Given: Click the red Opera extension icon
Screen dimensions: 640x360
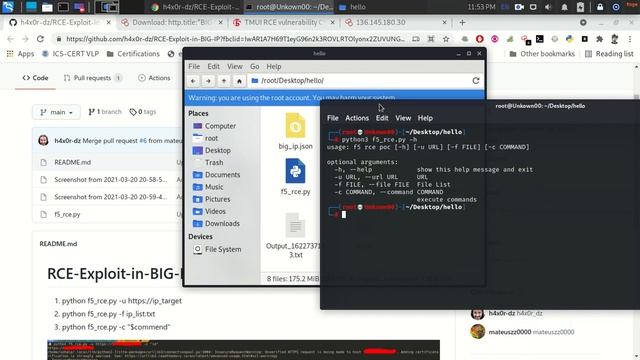Looking at the screenshot, I should 480,39.
